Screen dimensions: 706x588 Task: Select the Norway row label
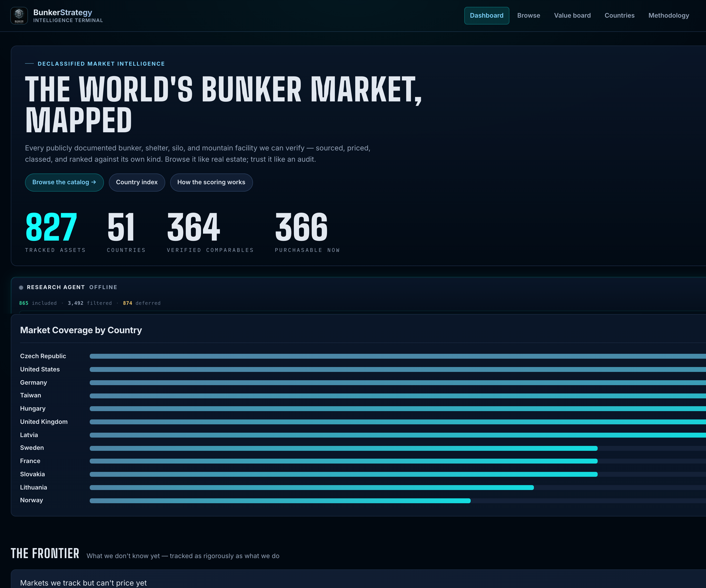[x=32, y=500]
